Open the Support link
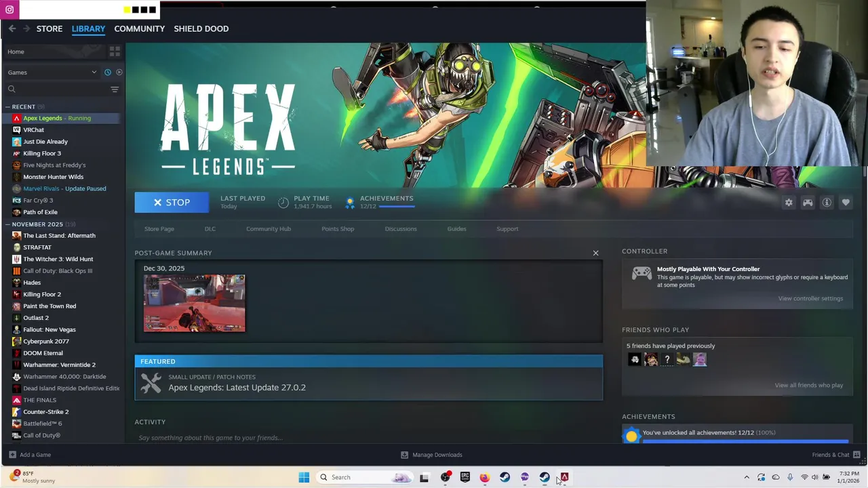The height and width of the screenshot is (488, 868). click(507, 229)
